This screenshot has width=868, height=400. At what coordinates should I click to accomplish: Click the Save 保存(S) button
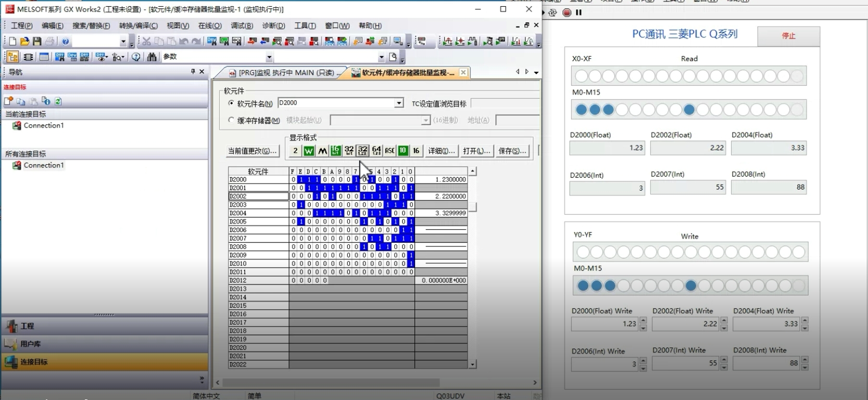[x=512, y=151]
